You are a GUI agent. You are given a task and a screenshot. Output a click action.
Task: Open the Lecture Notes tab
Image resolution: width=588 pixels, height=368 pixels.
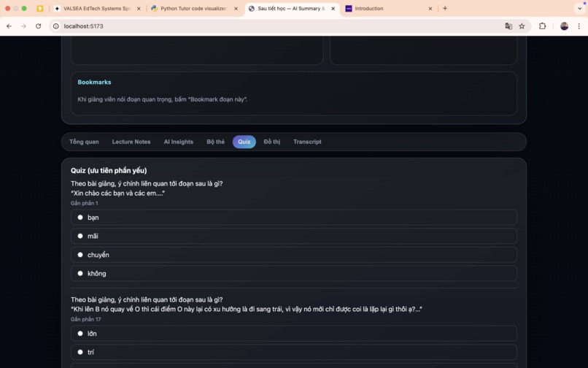pyautogui.click(x=131, y=142)
